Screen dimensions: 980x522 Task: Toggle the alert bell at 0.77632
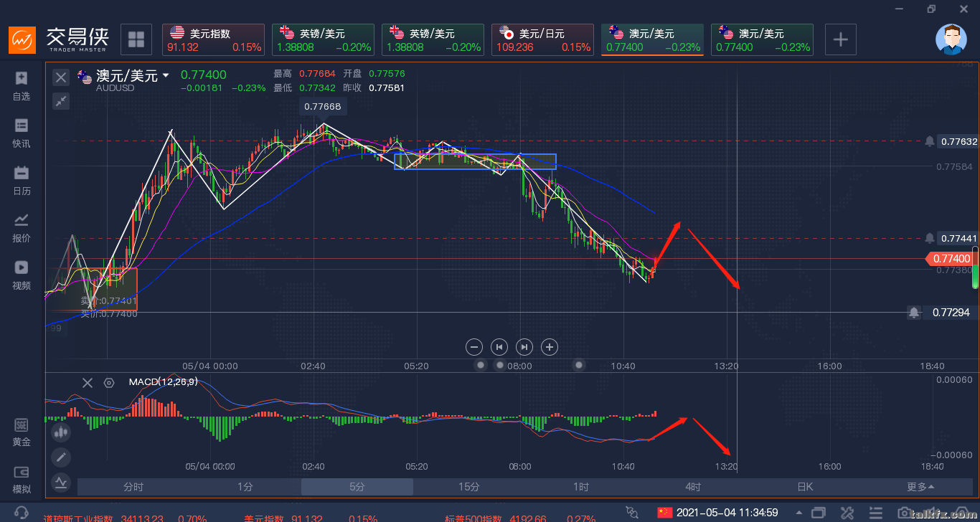pos(930,141)
